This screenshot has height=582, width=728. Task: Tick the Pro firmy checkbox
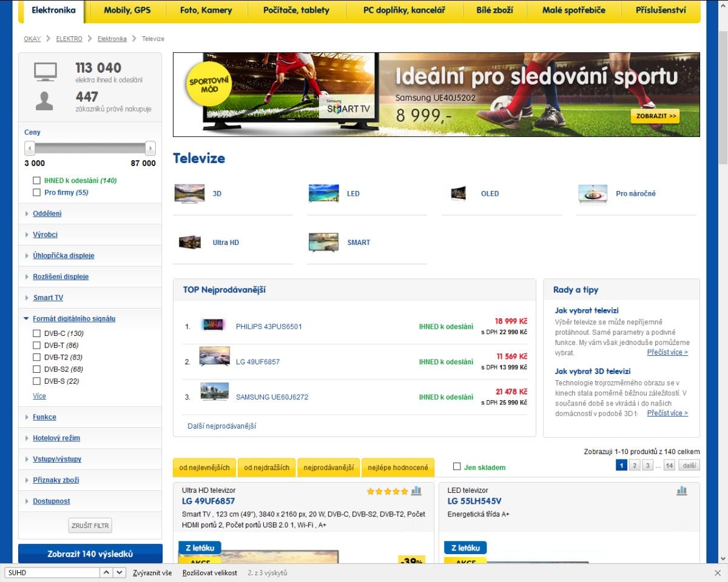pyautogui.click(x=37, y=193)
